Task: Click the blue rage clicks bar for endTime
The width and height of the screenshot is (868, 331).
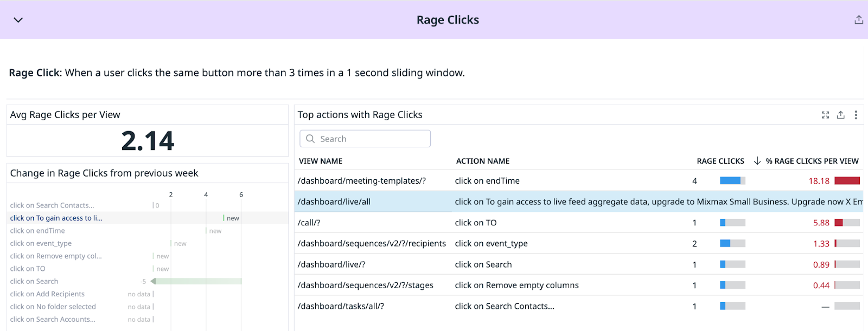Action: point(730,181)
